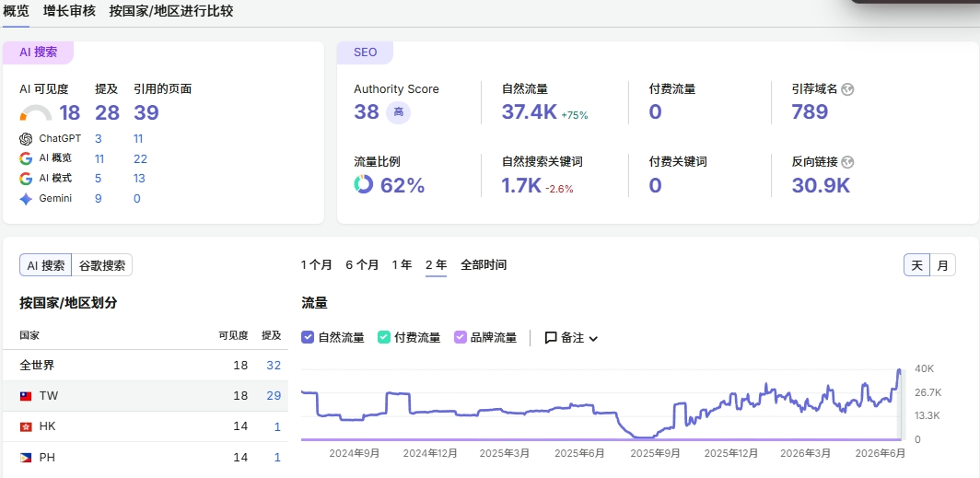Toggle the 付费流量 checkbox
Viewport: 980px width, 478px height.
point(384,337)
